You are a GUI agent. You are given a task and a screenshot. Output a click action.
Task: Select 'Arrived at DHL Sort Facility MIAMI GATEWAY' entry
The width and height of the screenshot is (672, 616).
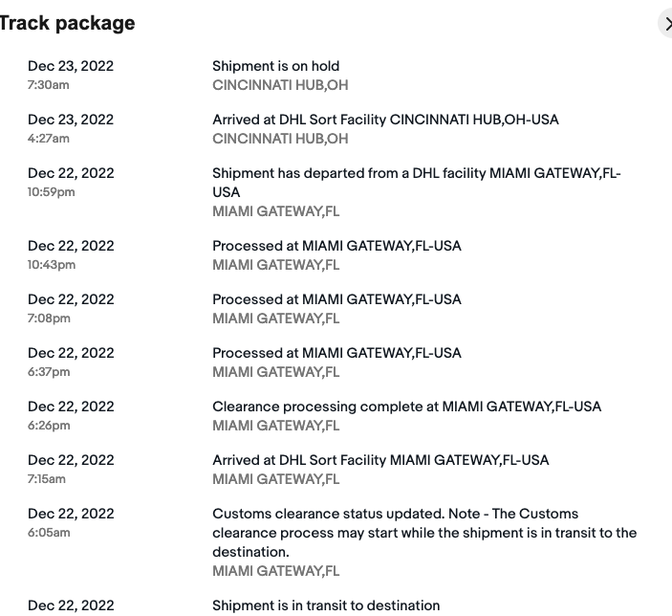pyautogui.click(x=380, y=460)
